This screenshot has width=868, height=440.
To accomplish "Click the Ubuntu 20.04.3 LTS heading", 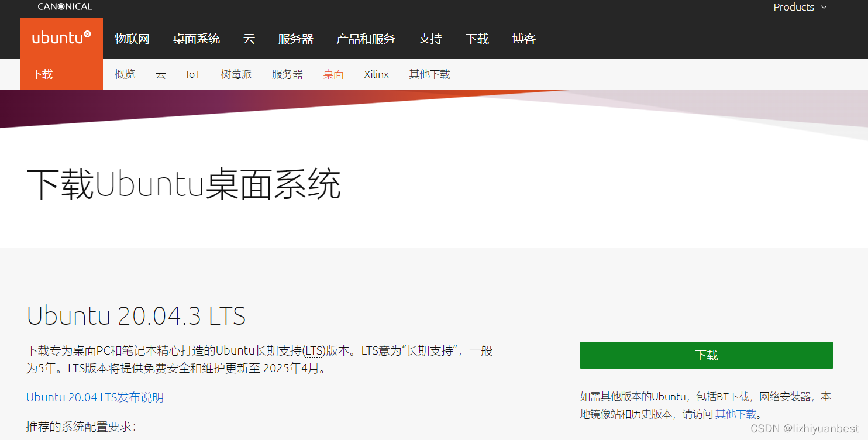I will click(136, 316).
